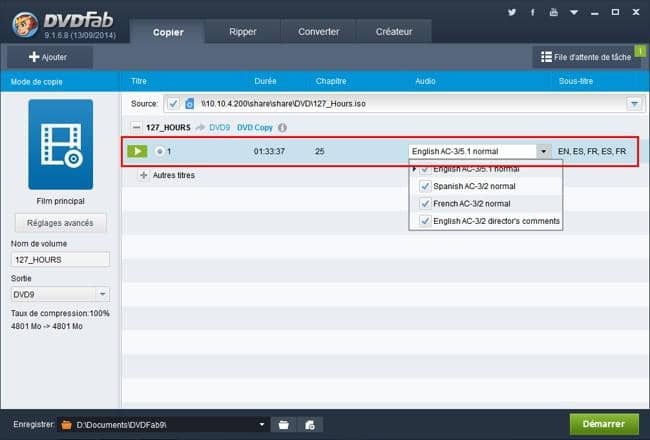The height and width of the screenshot is (440, 650).
Task: Switch to the Créateur tab
Action: coord(394,32)
